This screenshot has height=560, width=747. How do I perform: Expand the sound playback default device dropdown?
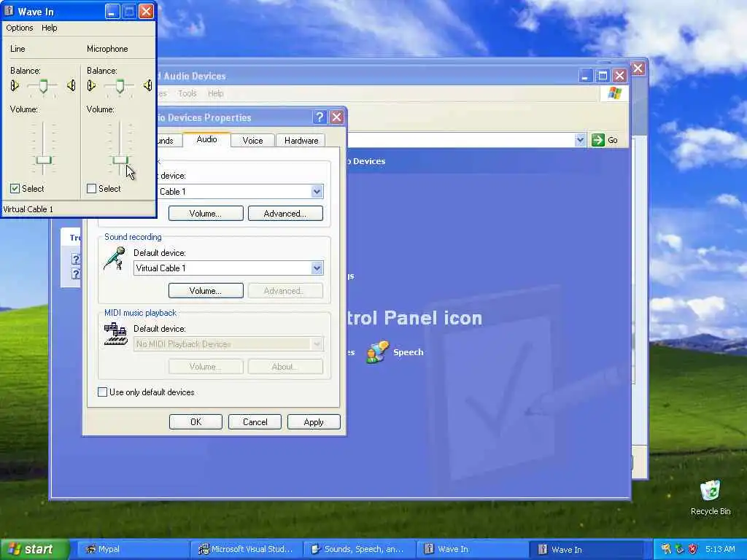[x=317, y=192]
